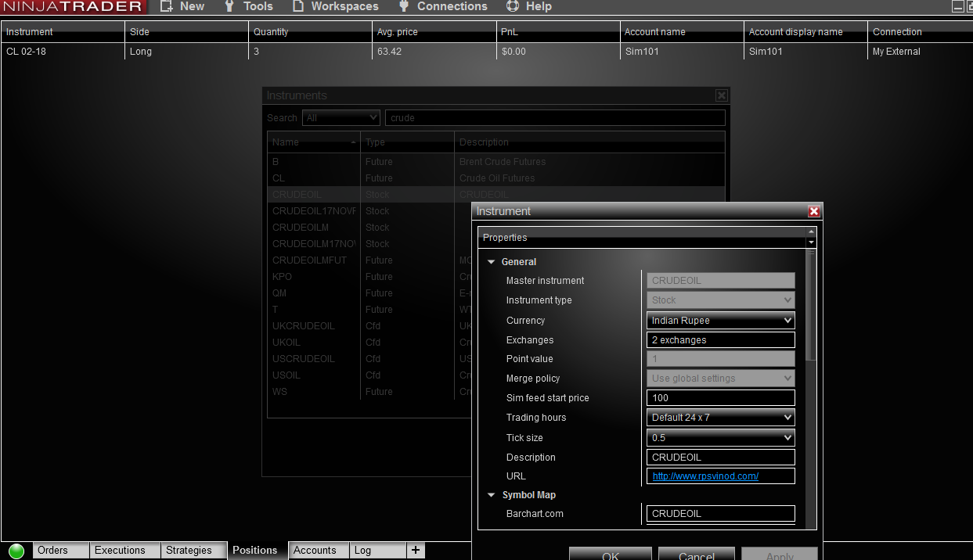The height and width of the screenshot is (560, 973).
Task: Click the New window icon
Action: [166, 6]
